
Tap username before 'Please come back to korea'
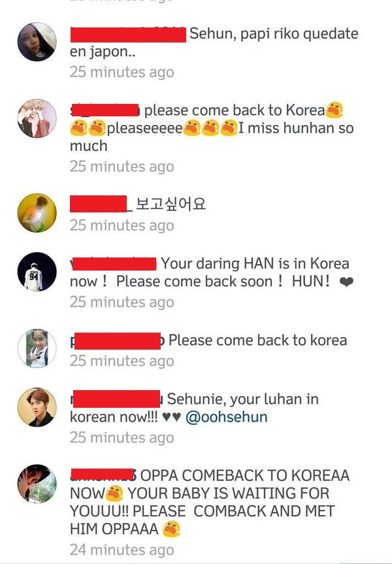click(117, 340)
